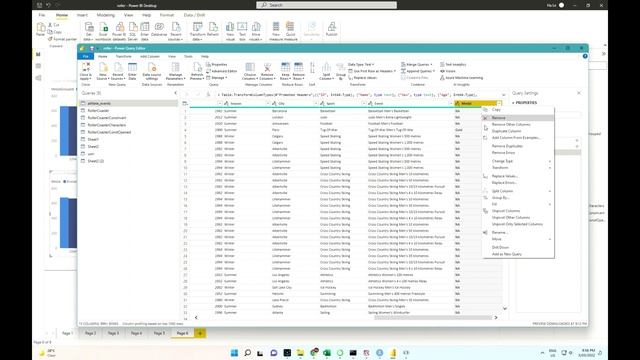Viewport: 640px width, 360px height.
Task: Click the grid's horizontal scrollbar
Action: coord(433,318)
